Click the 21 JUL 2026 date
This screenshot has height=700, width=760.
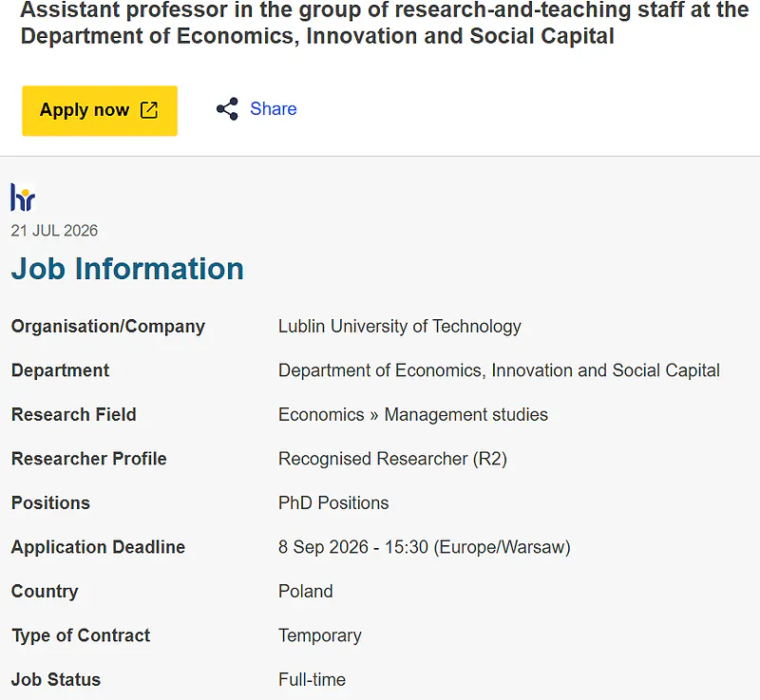(x=54, y=231)
